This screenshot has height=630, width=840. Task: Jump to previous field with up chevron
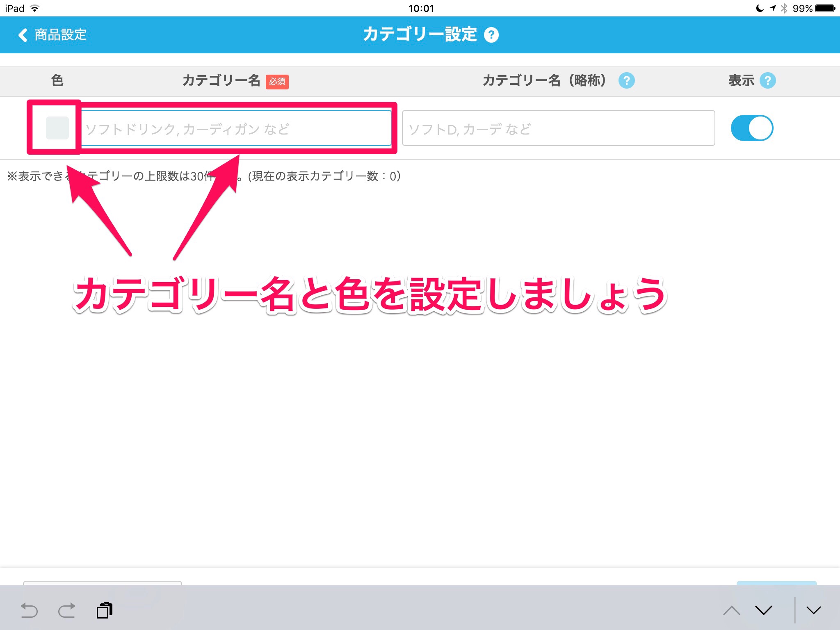[731, 611]
